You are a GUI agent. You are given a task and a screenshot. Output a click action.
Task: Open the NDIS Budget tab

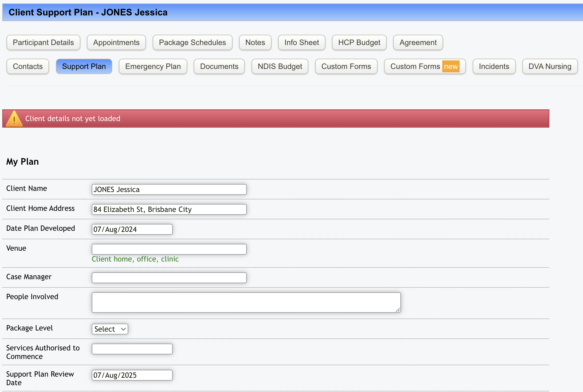pyautogui.click(x=280, y=66)
